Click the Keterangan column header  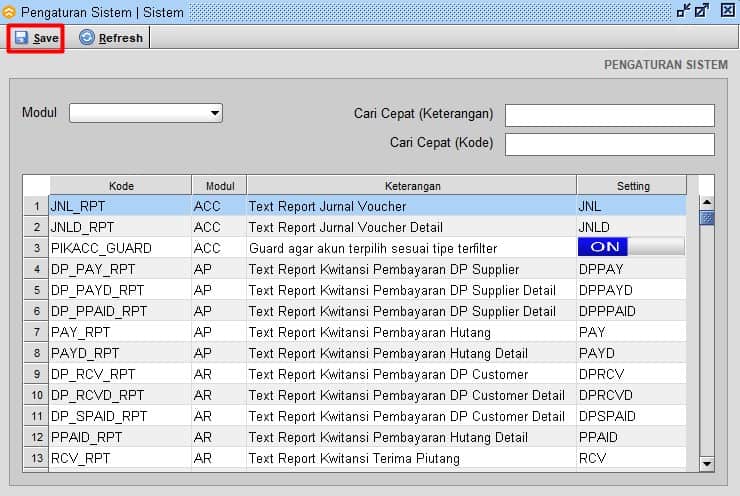(411, 186)
